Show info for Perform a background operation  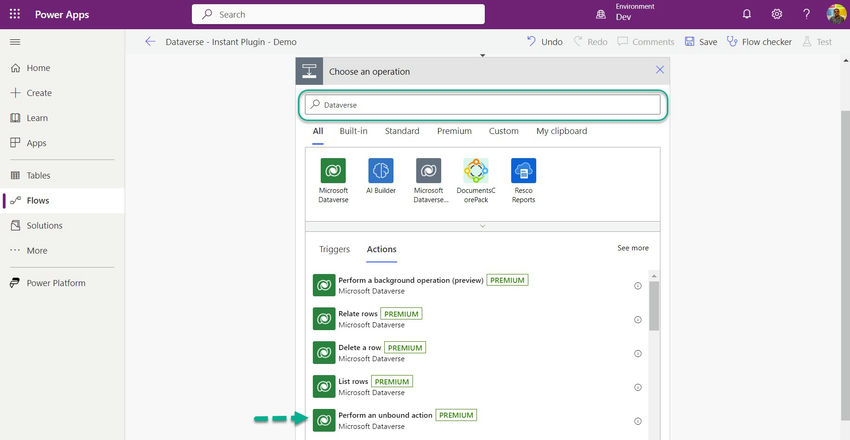coord(638,286)
